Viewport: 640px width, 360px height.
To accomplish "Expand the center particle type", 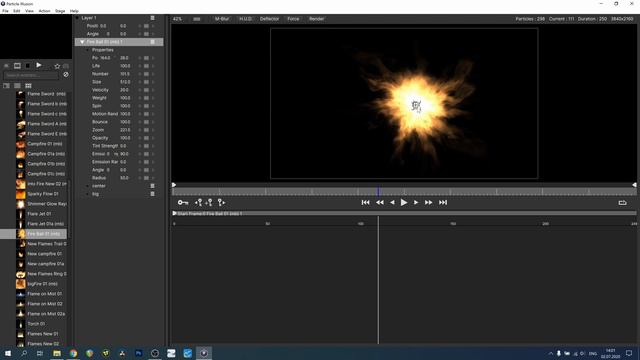I will 87,186.
